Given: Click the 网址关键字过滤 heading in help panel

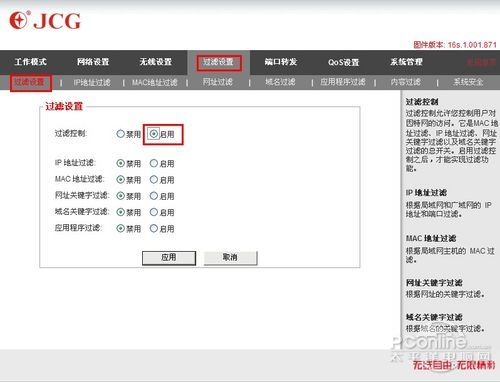Looking at the screenshot, I should (x=434, y=283).
